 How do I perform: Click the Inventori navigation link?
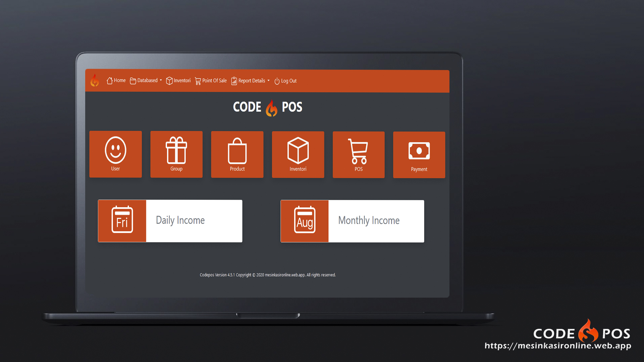point(180,80)
